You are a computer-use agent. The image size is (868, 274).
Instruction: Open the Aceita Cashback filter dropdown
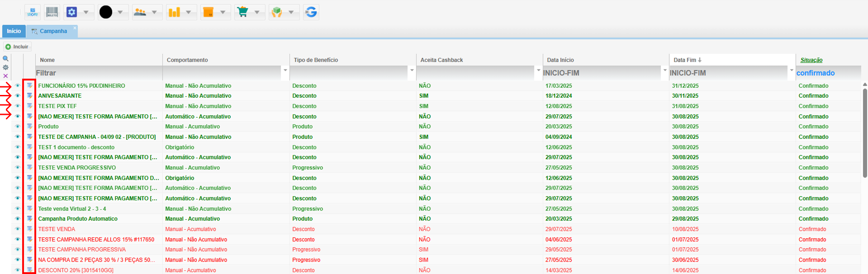pyautogui.click(x=538, y=71)
